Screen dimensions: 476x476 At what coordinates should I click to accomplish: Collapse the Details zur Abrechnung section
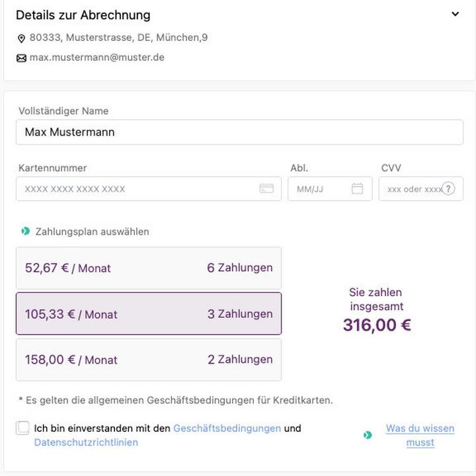coord(455,14)
